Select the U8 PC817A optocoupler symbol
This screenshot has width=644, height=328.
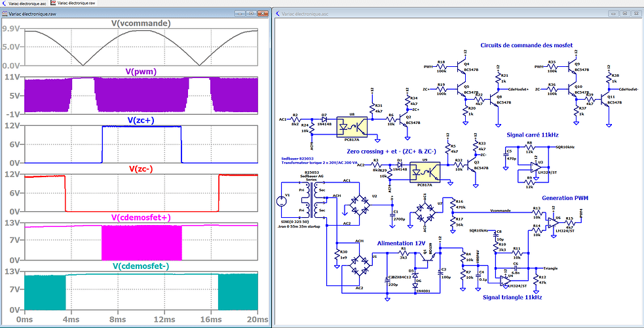352,127
